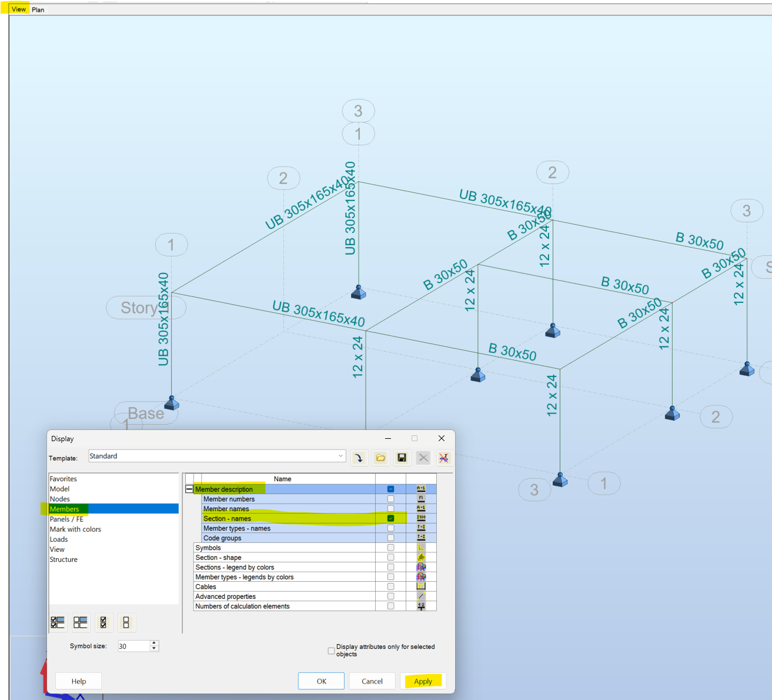The image size is (772, 700).
Task: Click the crossed-out section reset icon
Action: pos(444,458)
